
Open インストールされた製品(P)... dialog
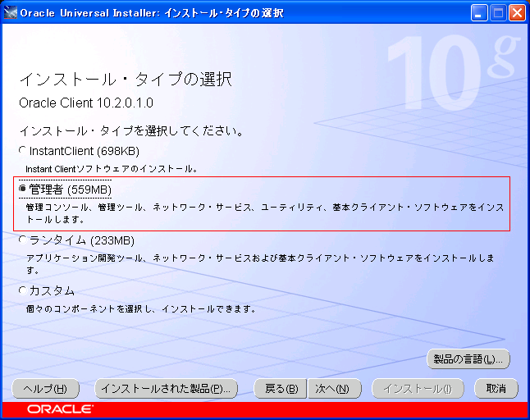tap(166, 389)
